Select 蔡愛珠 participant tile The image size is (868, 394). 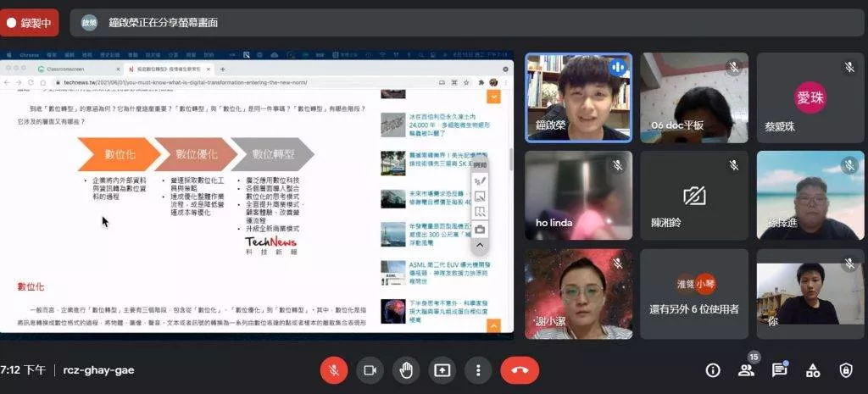[x=810, y=97]
